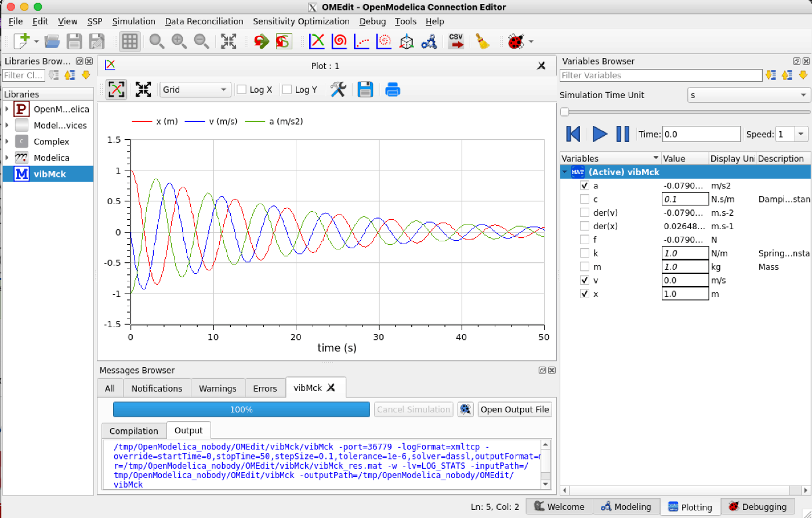Expand the Modelica library tree node
The width and height of the screenshot is (812, 518).
coord(6,158)
